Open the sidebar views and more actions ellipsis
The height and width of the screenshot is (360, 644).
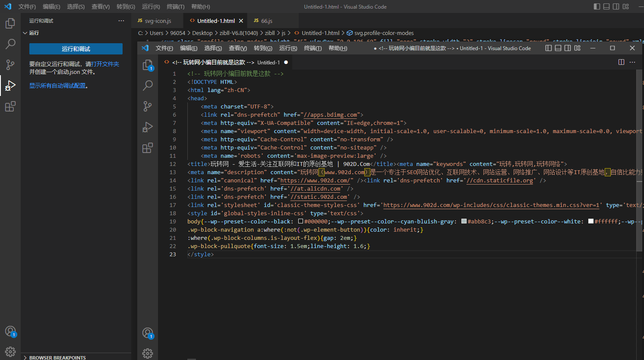121,21
